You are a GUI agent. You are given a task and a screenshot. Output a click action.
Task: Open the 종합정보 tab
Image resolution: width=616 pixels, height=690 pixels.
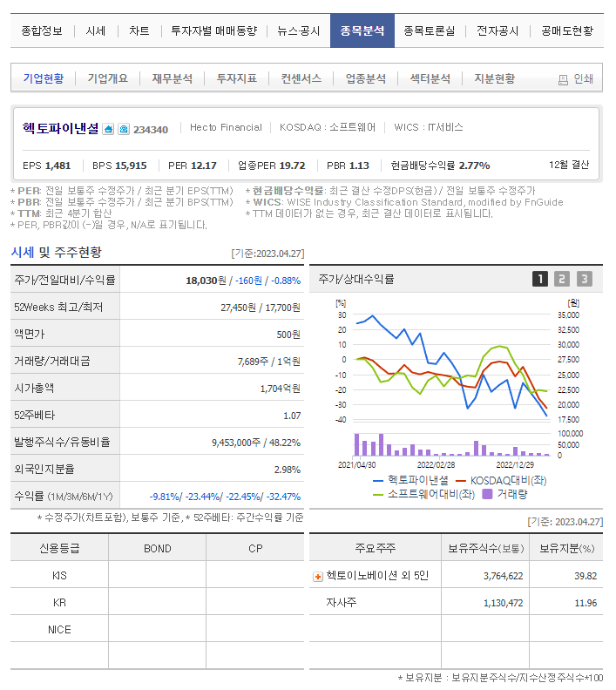[x=42, y=30]
